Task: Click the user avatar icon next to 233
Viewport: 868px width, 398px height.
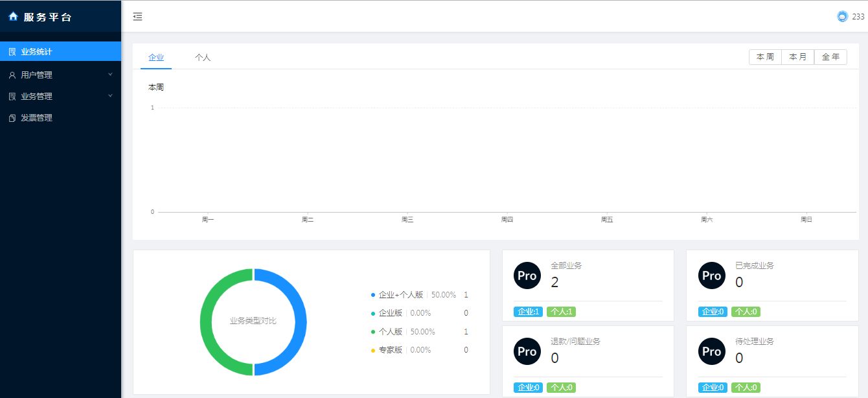Action: (842, 17)
